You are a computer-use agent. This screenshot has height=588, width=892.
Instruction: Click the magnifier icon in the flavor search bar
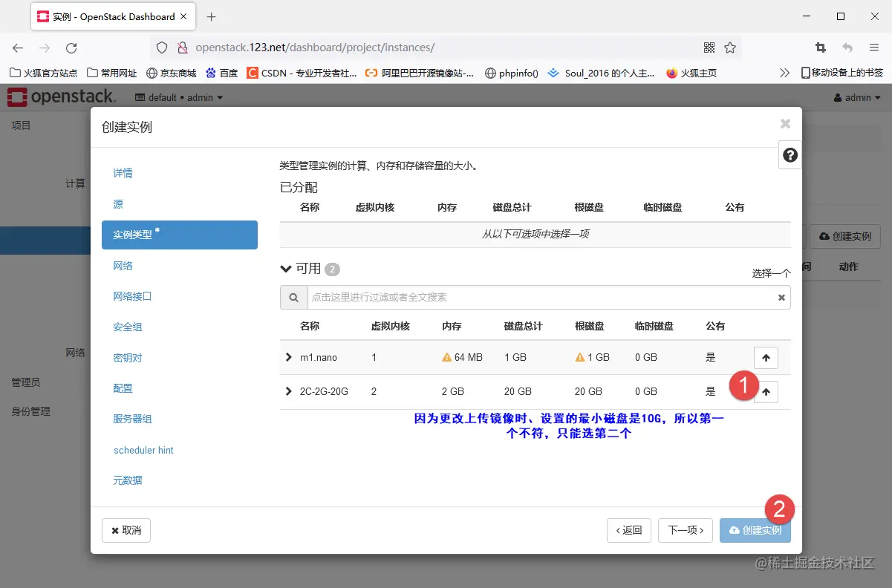(293, 297)
